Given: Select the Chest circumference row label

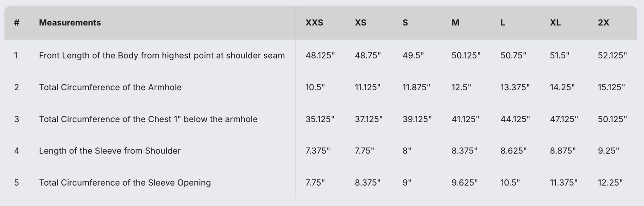Looking at the screenshot, I should coord(148,119).
